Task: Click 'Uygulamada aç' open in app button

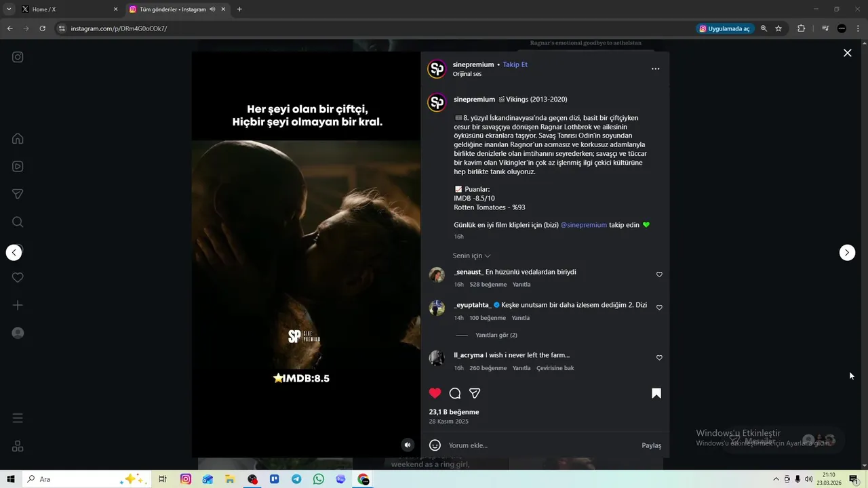Action: [x=725, y=28]
